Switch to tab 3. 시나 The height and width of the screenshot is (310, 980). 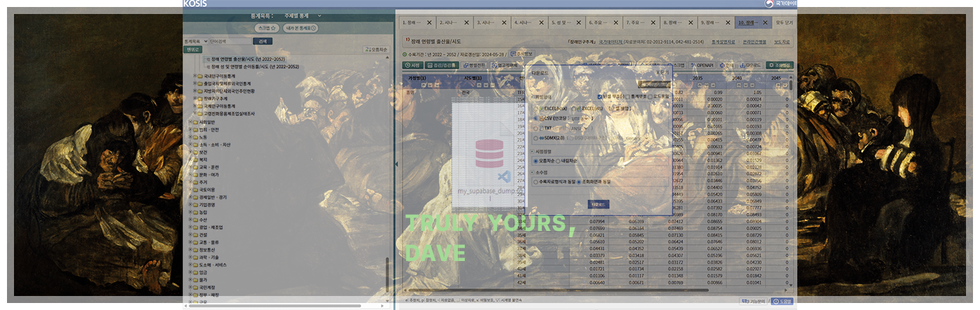coord(491,22)
